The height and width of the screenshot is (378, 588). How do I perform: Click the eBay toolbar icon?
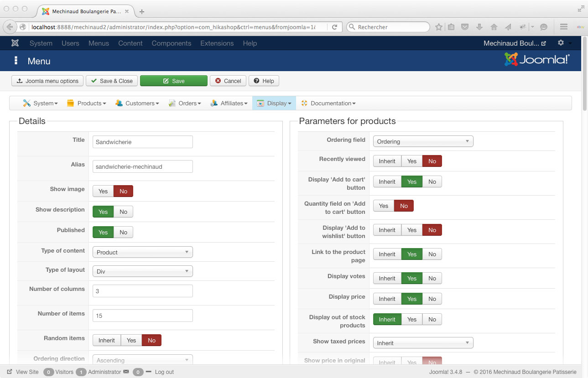point(581,27)
